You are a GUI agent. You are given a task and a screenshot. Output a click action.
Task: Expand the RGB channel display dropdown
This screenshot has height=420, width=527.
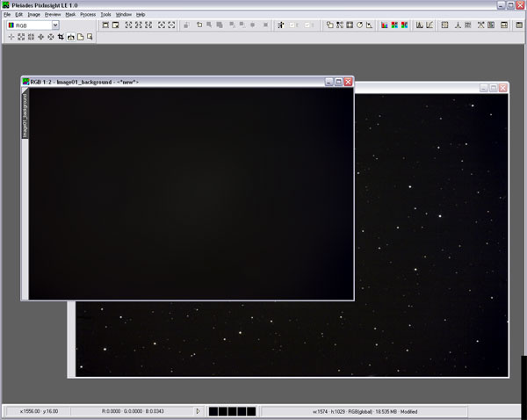click(55, 25)
